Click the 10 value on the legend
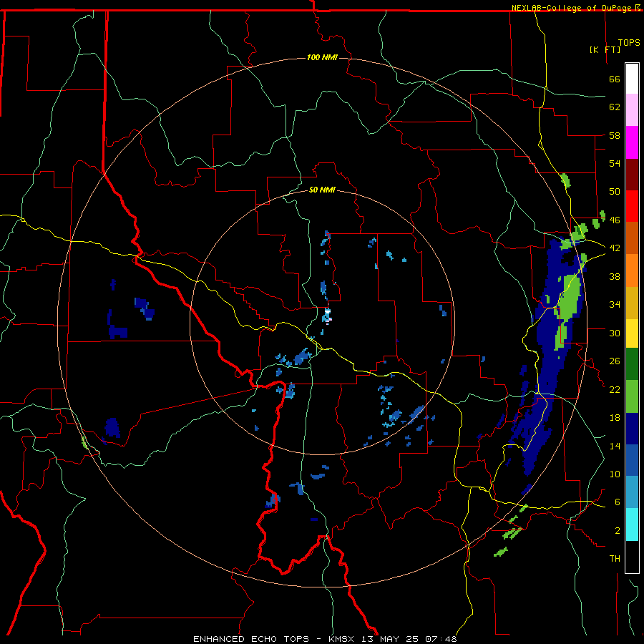Screen dimensions: 644x644 tap(615, 474)
